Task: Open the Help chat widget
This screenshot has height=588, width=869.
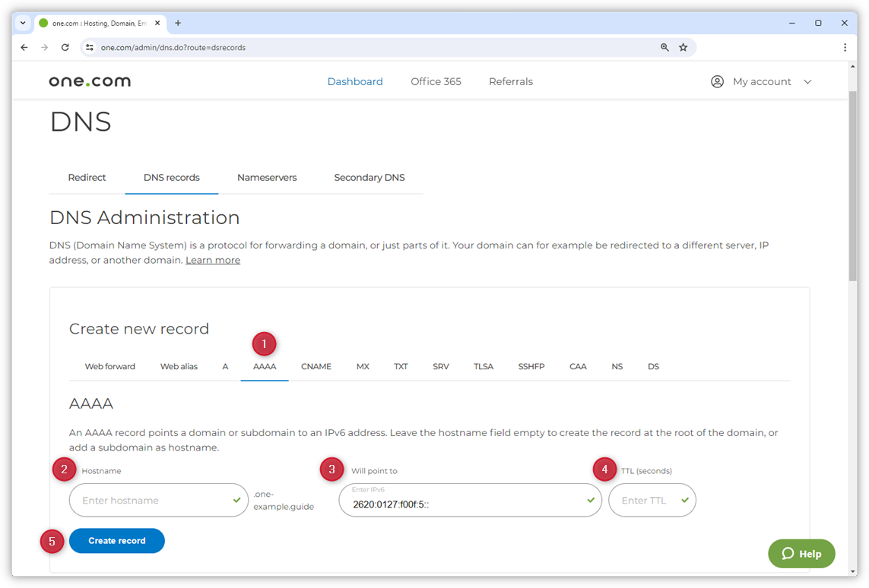Action: 801,554
